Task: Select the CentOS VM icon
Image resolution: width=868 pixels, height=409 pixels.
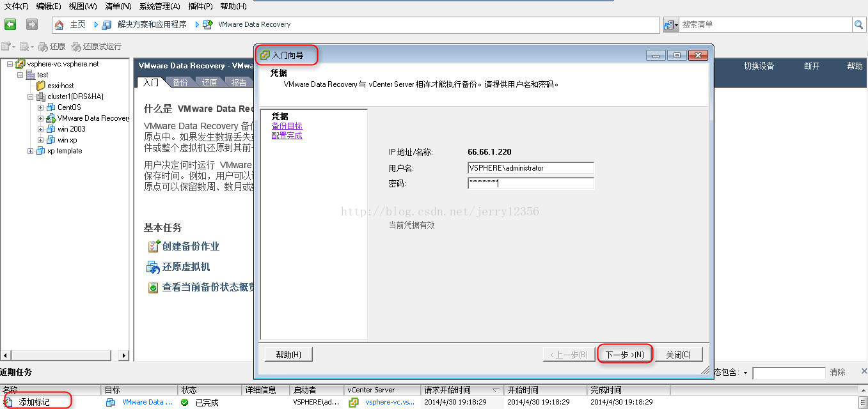Action: pos(51,107)
